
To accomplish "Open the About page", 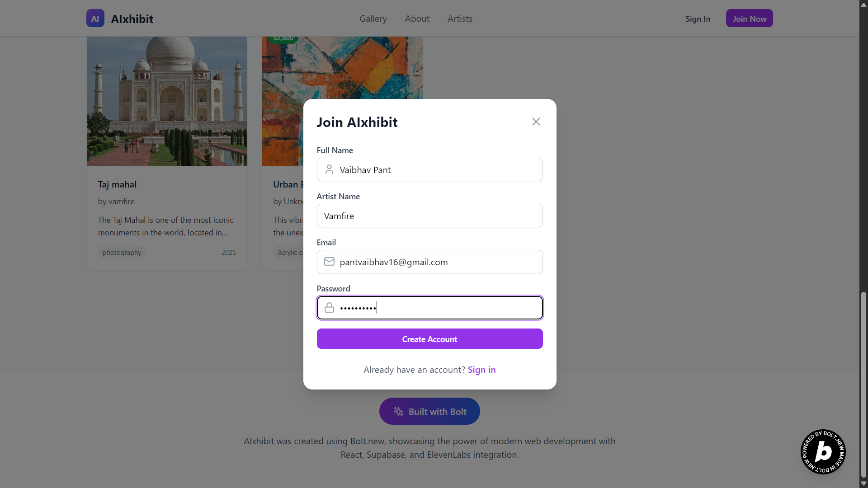I will pyautogui.click(x=417, y=19).
